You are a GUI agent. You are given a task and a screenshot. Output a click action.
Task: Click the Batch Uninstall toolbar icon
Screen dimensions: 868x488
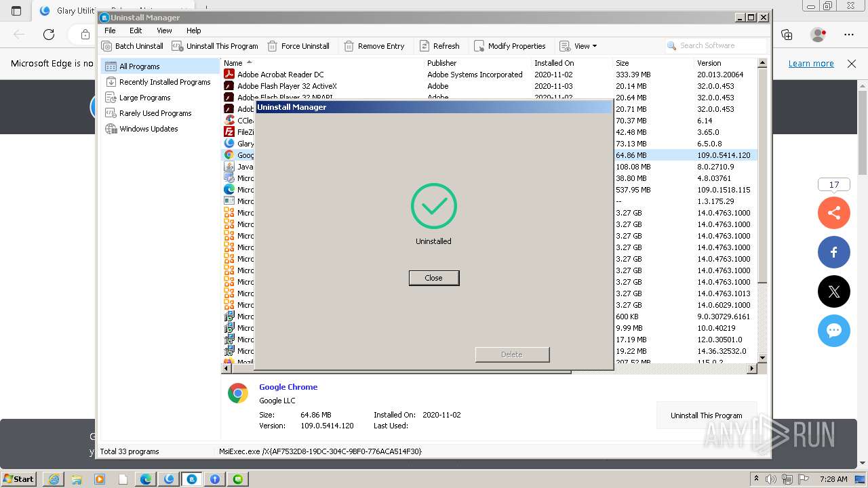[106, 46]
